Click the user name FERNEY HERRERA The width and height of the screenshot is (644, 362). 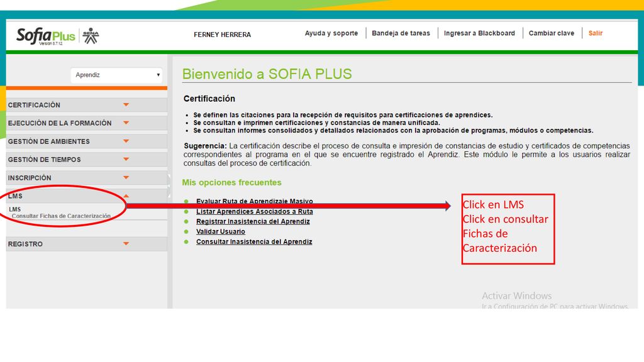click(x=222, y=35)
